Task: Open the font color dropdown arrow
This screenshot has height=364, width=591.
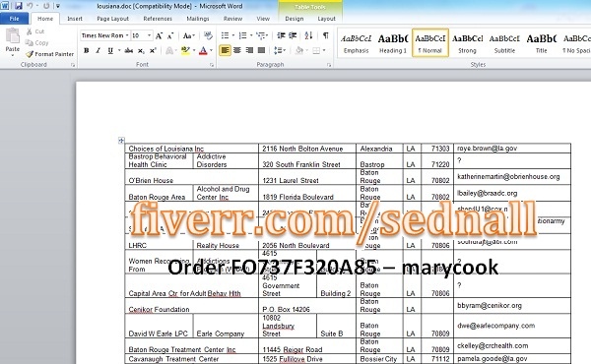Action: [x=211, y=50]
